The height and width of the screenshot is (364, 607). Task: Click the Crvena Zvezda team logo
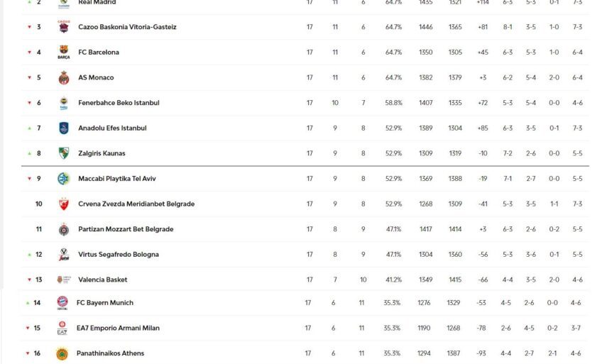64,204
